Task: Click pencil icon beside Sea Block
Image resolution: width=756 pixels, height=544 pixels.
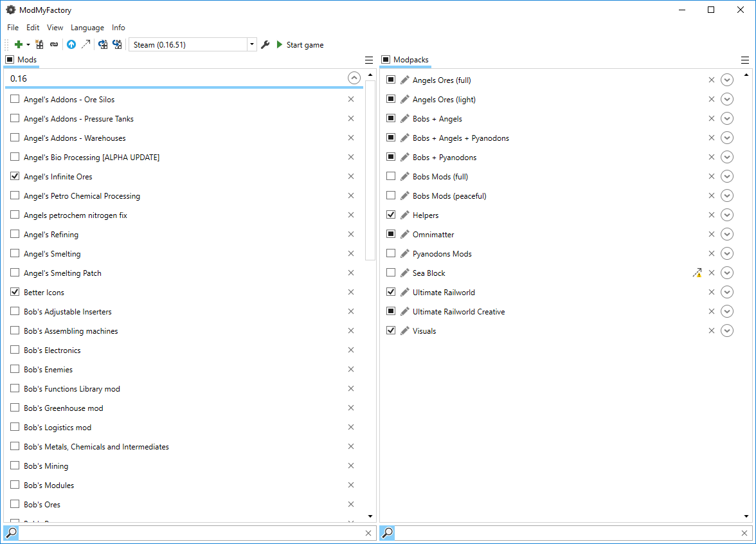Action: pyautogui.click(x=405, y=273)
